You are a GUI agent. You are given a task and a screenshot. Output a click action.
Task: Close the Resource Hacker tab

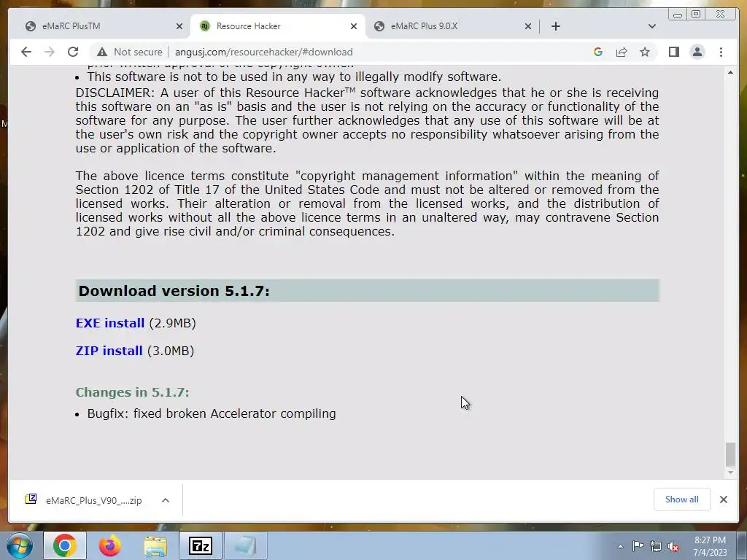pos(354,26)
